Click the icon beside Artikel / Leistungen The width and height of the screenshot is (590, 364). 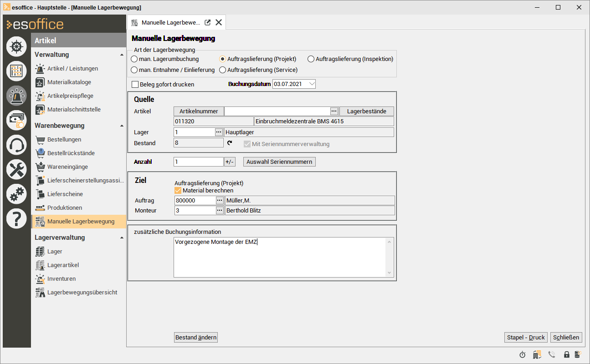tap(40, 69)
